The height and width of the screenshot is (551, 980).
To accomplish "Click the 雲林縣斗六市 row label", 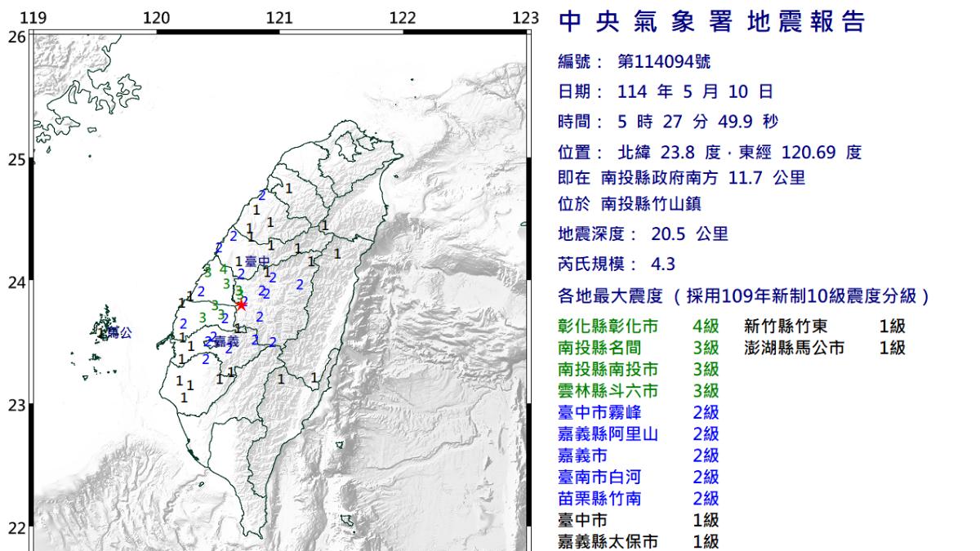I will pos(608,391).
